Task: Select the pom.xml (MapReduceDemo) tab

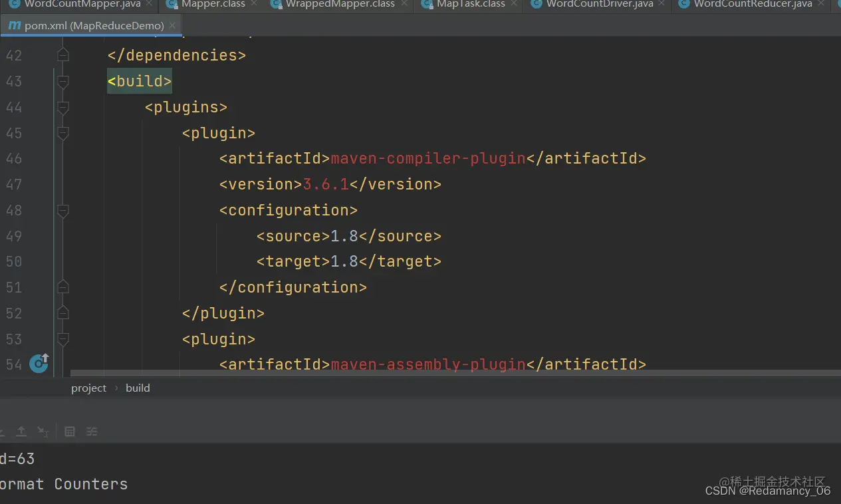Action: 92,26
